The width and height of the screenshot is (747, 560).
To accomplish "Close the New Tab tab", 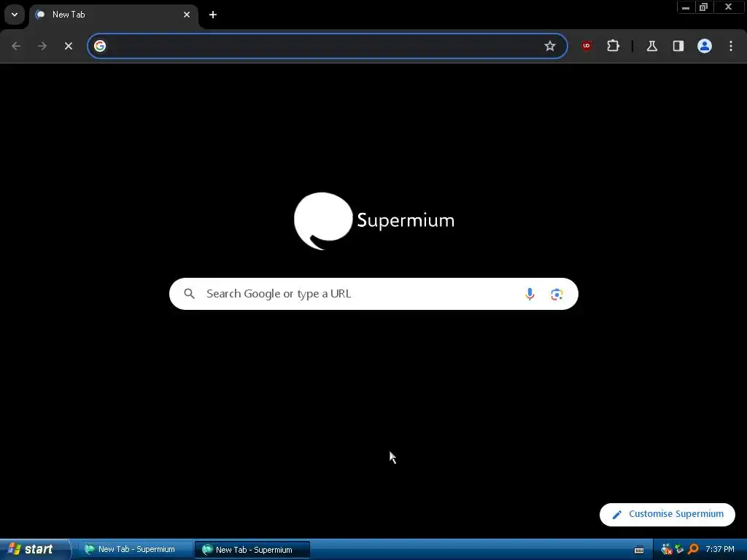I will (x=187, y=15).
